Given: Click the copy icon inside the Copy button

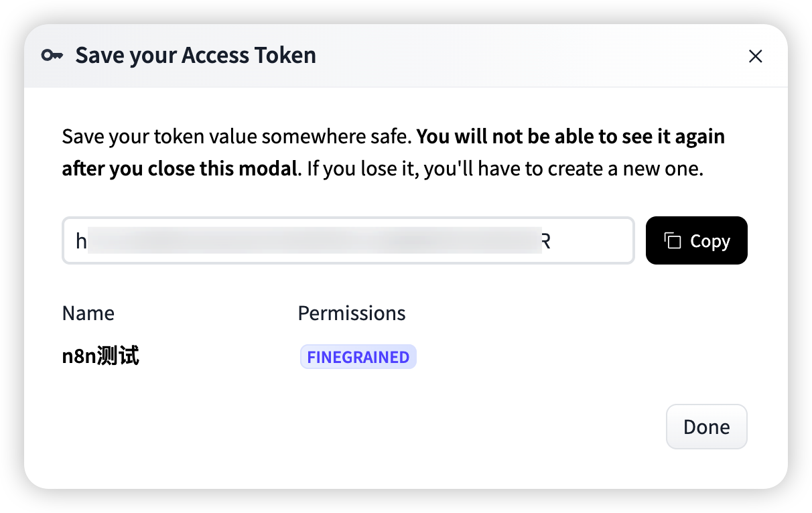Looking at the screenshot, I should coord(672,240).
